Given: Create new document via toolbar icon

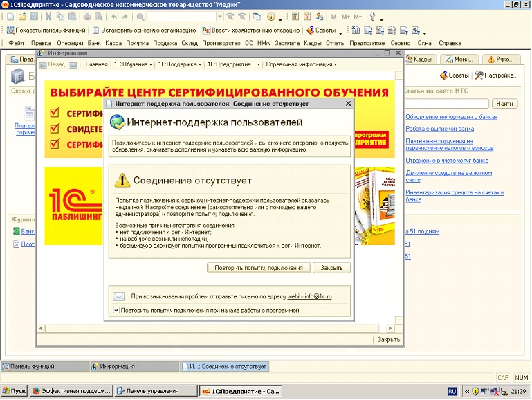Looking at the screenshot, I should coord(10,17).
